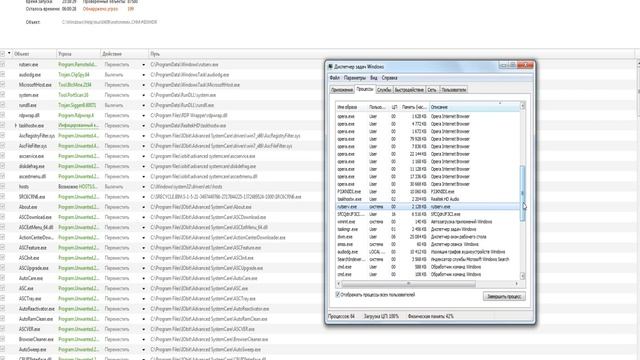Select the SearchIndexer process row
640x360 pixels.
click(428, 259)
